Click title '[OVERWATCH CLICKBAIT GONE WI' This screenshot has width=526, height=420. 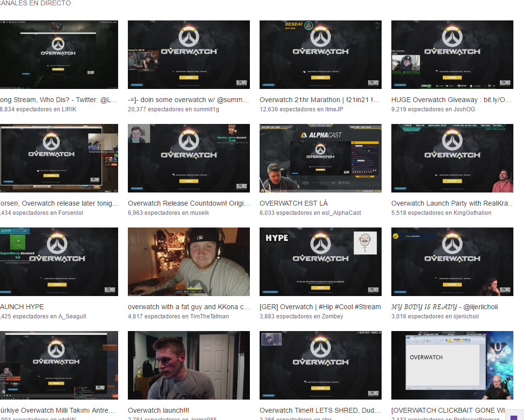pyautogui.click(x=448, y=410)
